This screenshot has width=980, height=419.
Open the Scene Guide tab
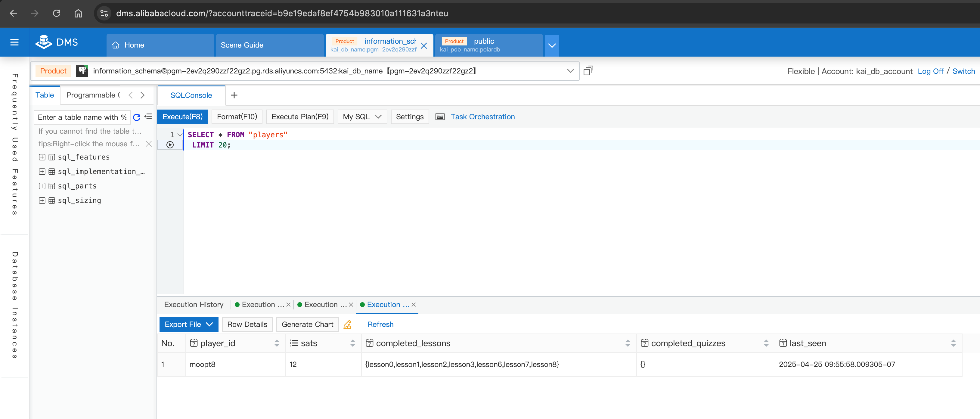pos(270,45)
